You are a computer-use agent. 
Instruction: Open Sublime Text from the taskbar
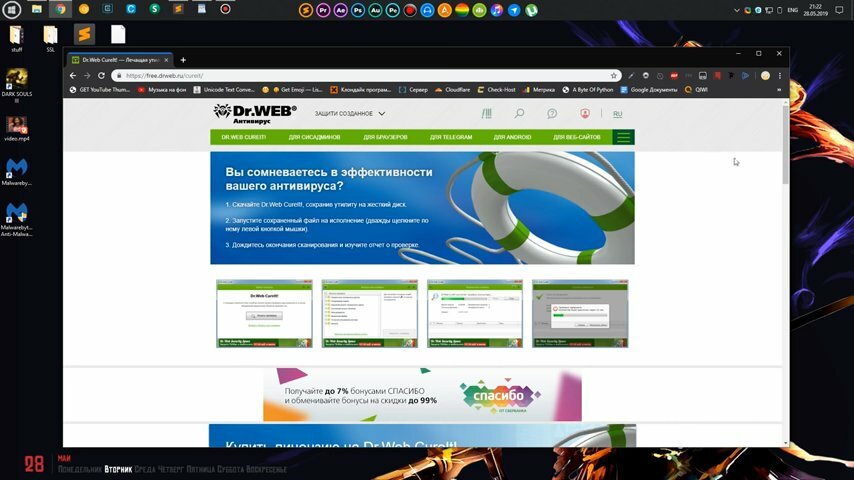tap(178, 9)
